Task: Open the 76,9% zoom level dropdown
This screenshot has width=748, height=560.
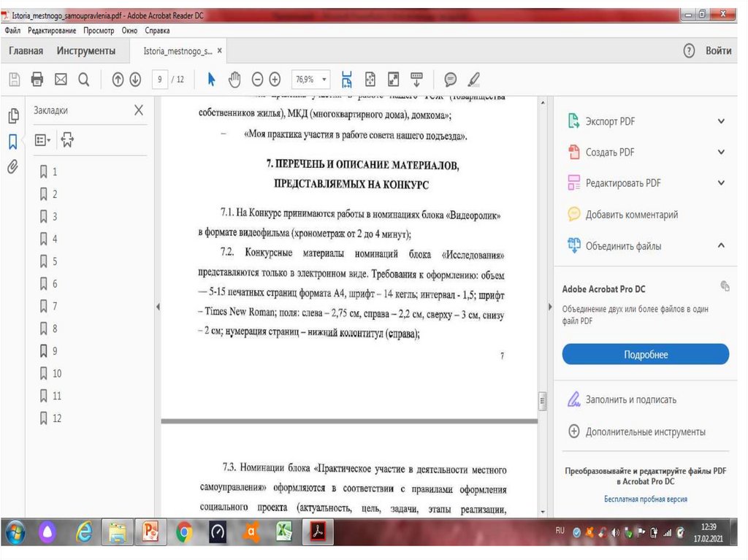Action: tap(311, 80)
